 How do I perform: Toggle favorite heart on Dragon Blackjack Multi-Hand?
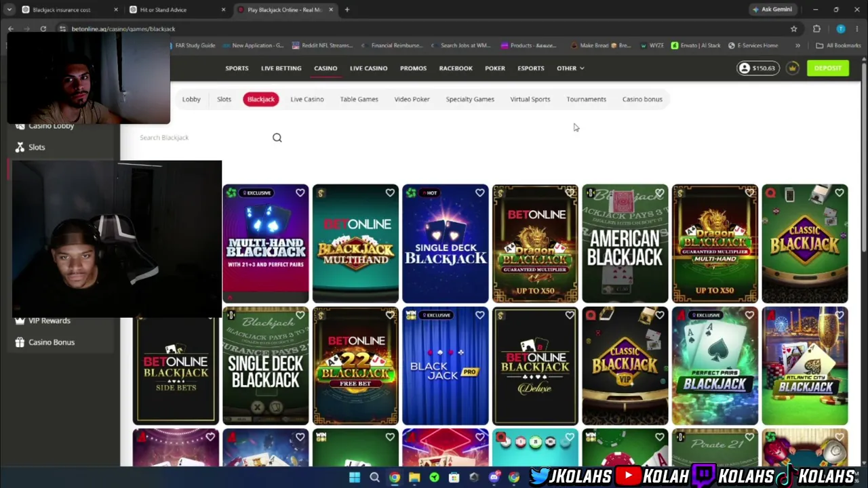[x=749, y=193]
